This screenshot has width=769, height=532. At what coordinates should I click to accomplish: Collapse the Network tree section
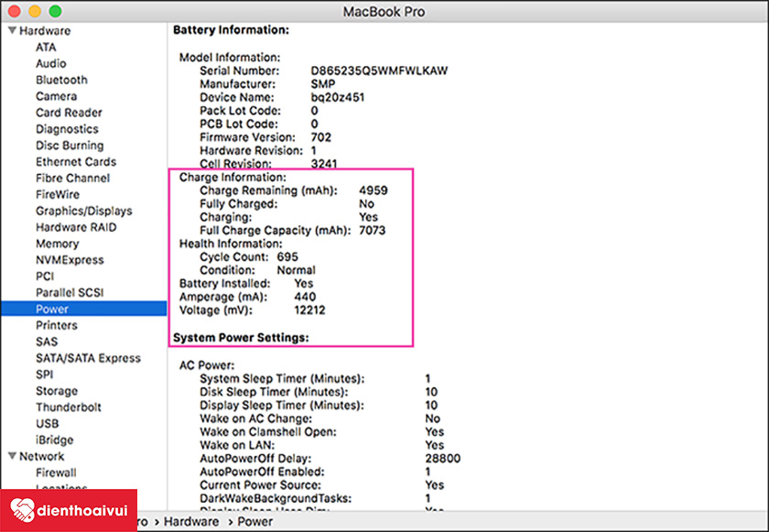[x=11, y=456]
